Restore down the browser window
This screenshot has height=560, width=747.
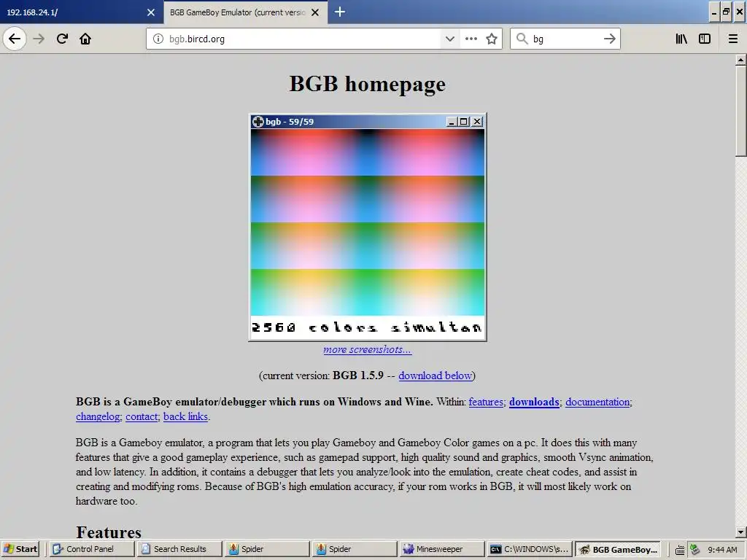click(x=726, y=12)
